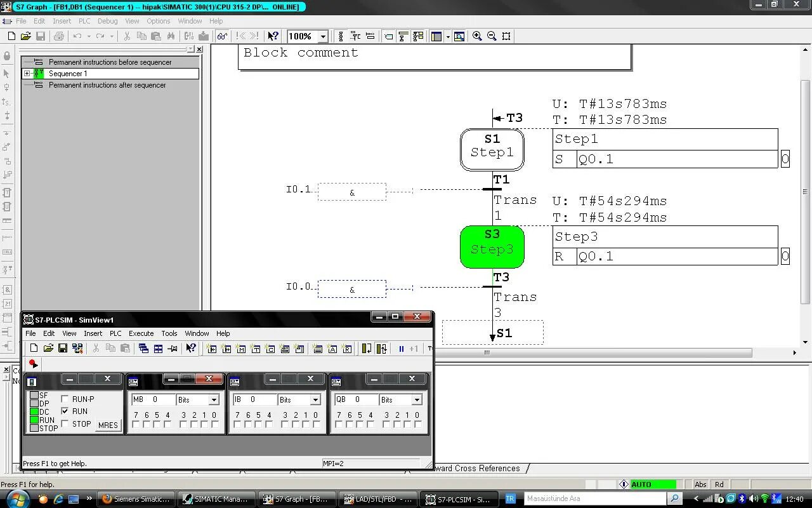Screen dimensions: 812x508
Task: Select single scan cycle mode icon in PLCSIM
Action: pyautogui.click(x=367, y=349)
